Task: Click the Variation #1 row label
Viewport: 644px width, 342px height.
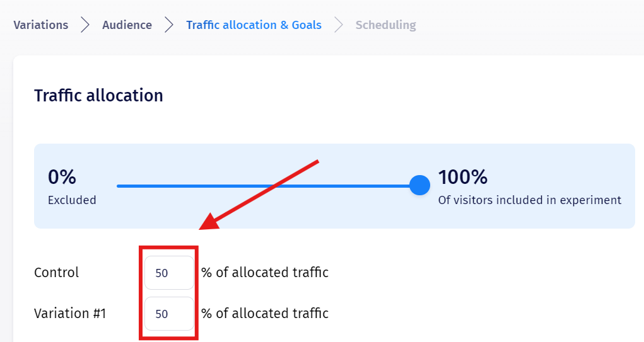Action: [x=69, y=314]
